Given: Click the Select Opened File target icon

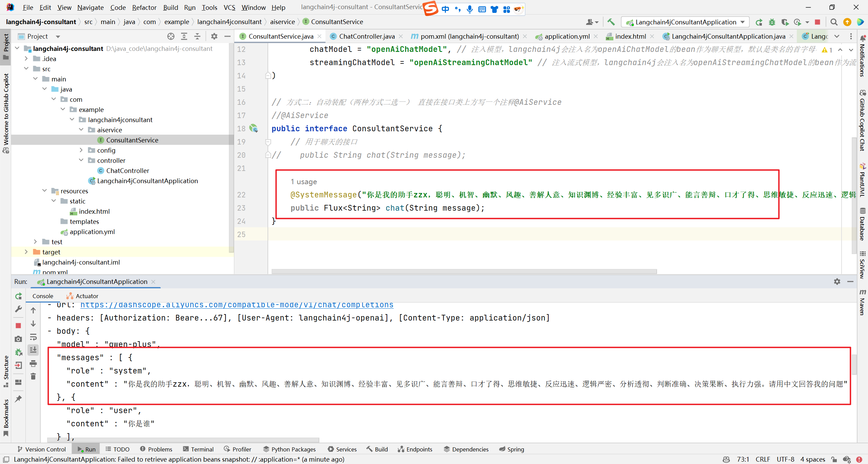Looking at the screenshot, I should tap(171, 36).
